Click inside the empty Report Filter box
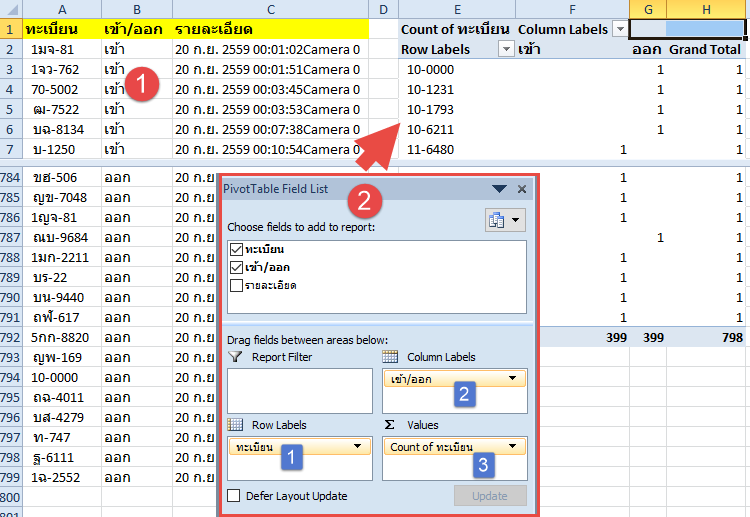 click(300, 391)
